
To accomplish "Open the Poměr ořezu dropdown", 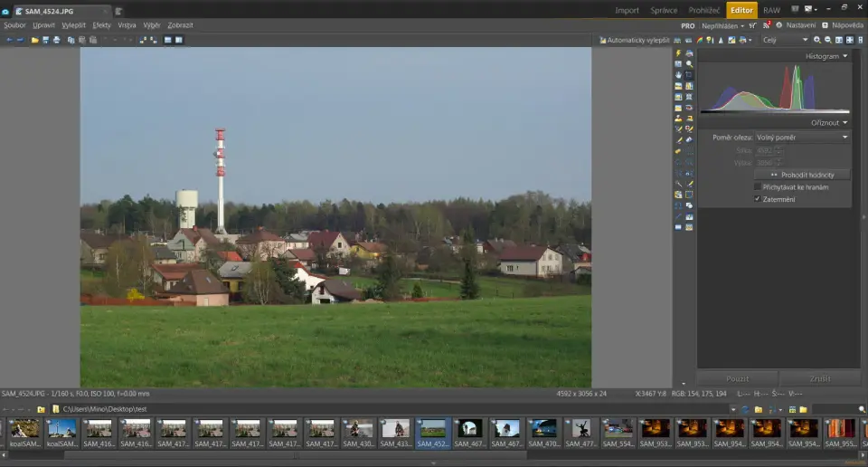I will point(803,138).
